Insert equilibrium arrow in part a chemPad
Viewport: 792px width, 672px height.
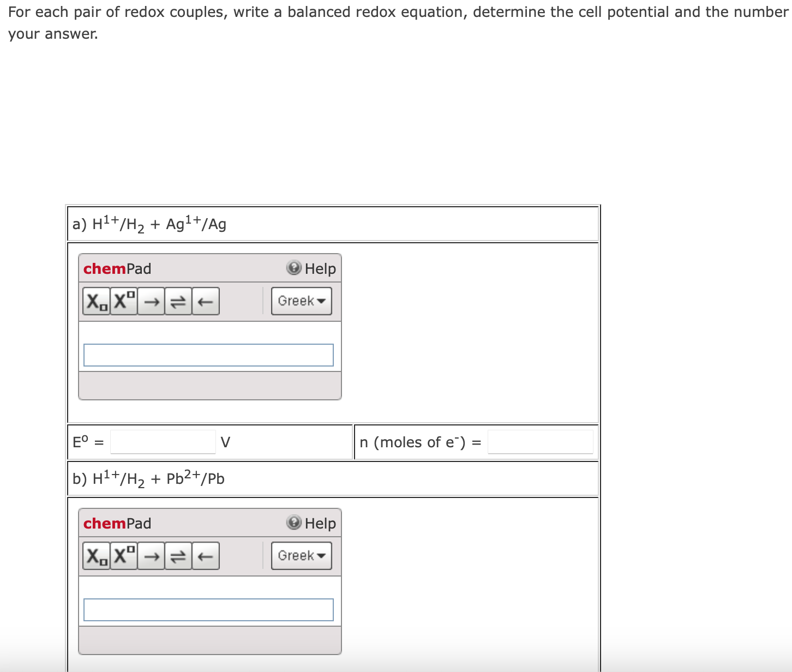coord(178,301)
